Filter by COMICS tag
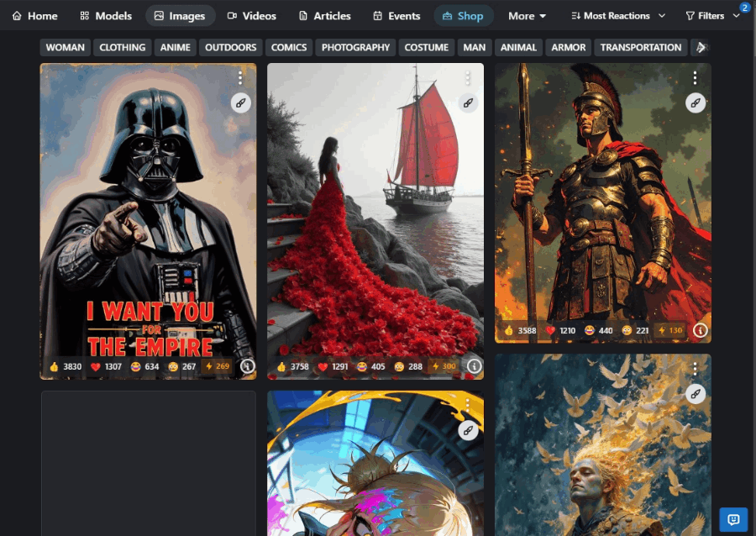Screen dimensions: 756x536 289,47
